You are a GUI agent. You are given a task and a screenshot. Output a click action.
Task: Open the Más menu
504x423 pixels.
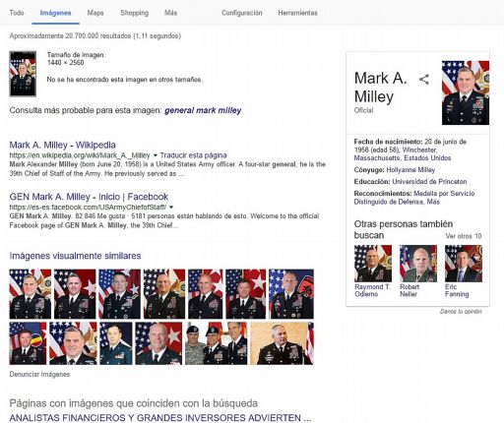coord(170,13)
